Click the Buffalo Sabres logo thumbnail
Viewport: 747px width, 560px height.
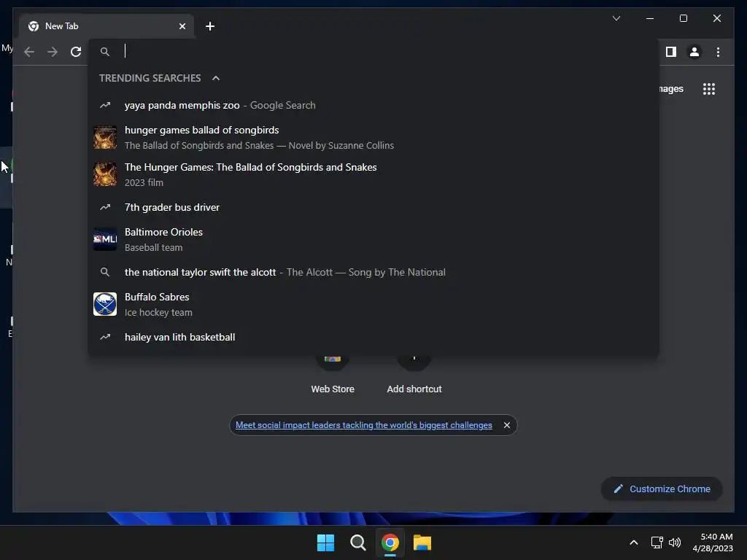[105, 304]
